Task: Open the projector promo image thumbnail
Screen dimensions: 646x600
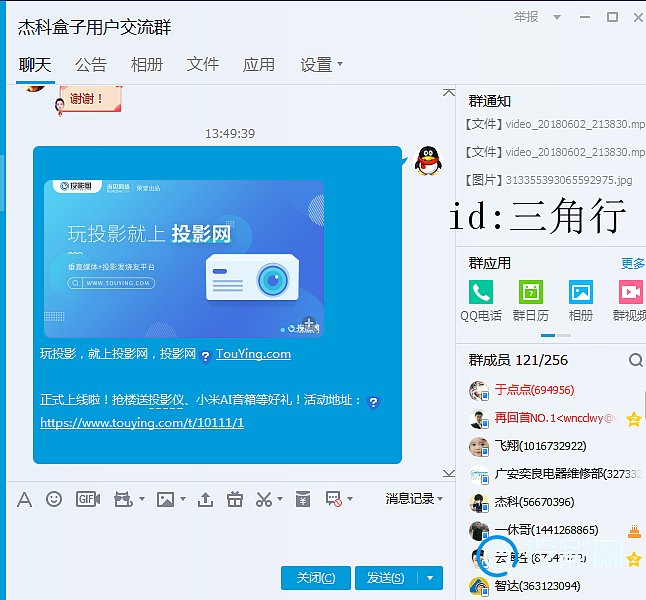Action: pos(184,259)
